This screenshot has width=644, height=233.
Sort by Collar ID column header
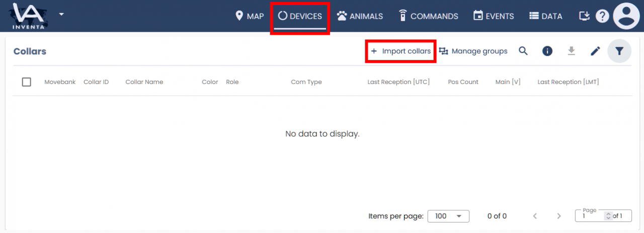pos(96,82)
